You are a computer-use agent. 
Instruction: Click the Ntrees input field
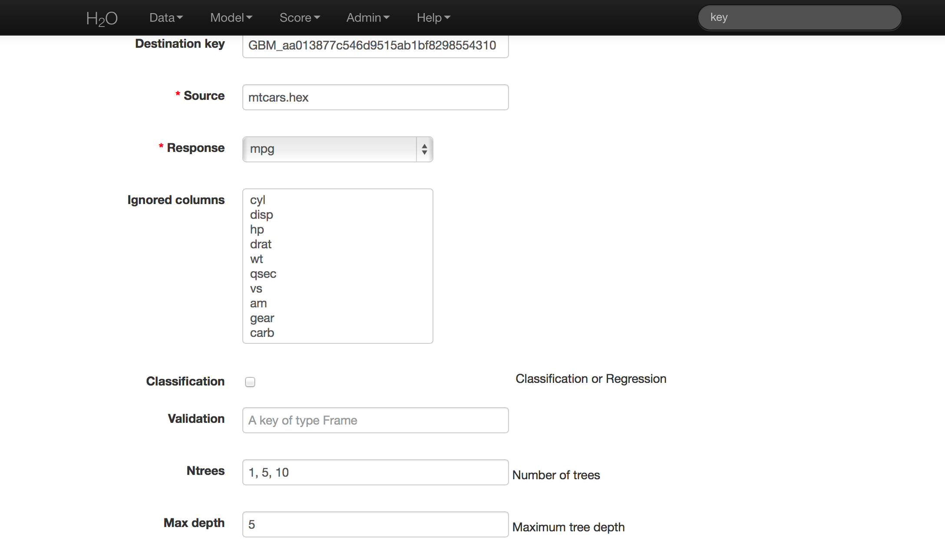[x=375, y=472]
